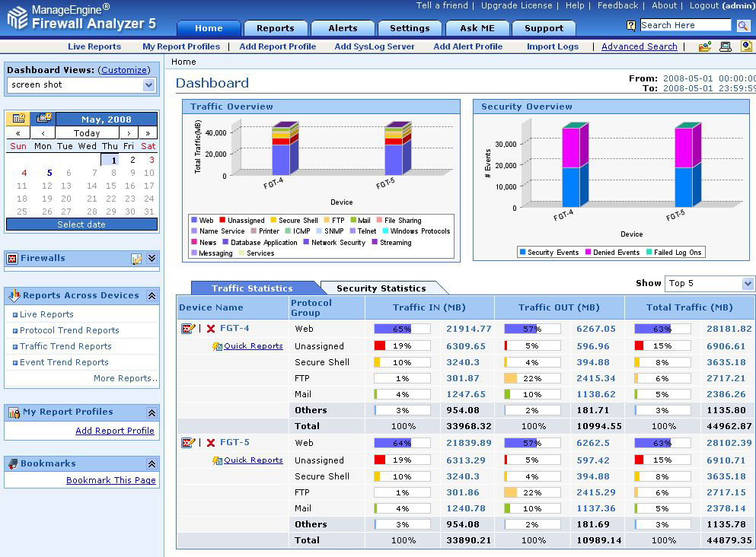Open the Dashboard Views dropdown
The height and width of the screenshot is (557, 756).
(x=81, y=85)
